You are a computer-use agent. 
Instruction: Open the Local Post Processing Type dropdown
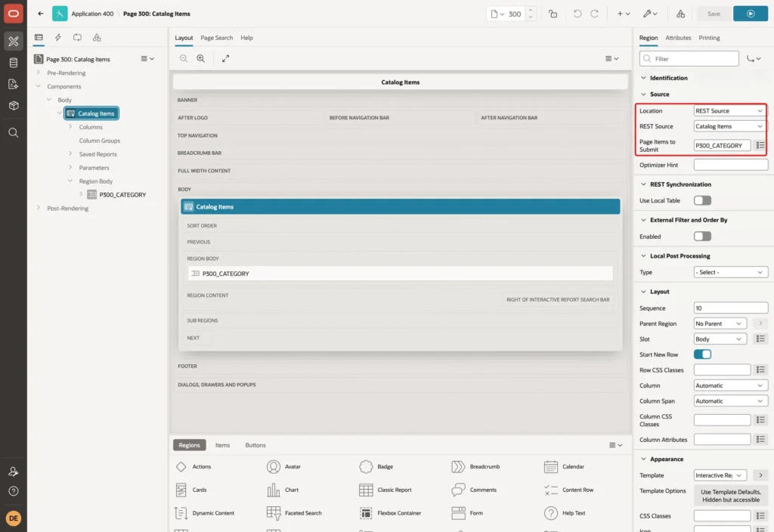(x=731, y=272)
